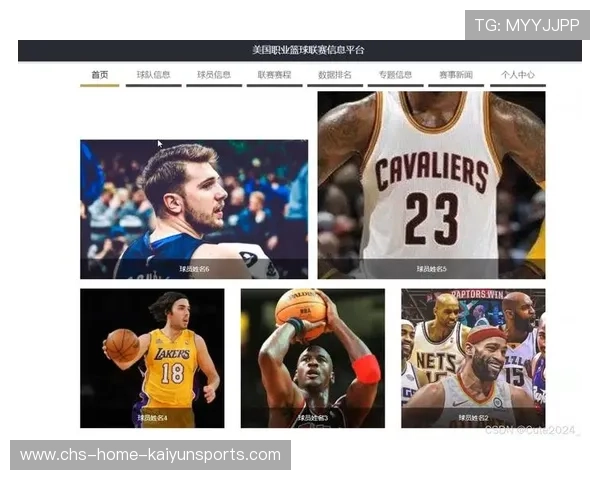This screenshot has height=480, width=600.
Task: Click the 球员姓名6 caption label
Action: coord(194,269)
